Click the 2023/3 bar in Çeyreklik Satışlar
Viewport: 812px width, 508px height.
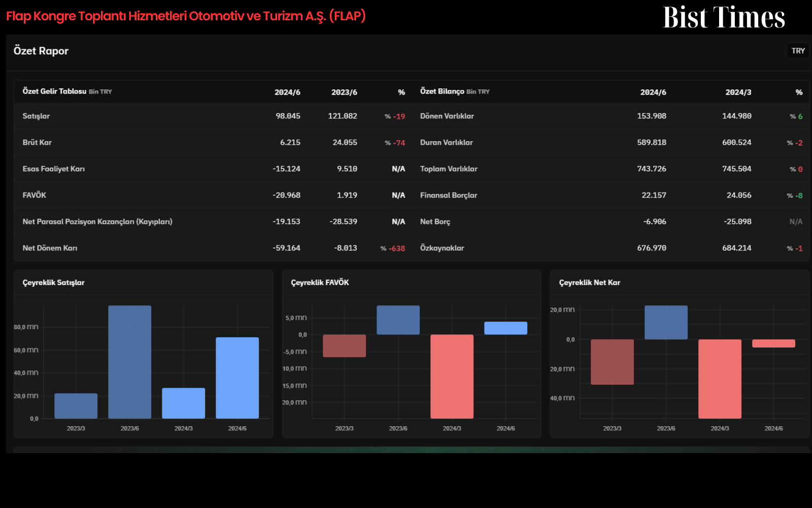coord(76,406)
